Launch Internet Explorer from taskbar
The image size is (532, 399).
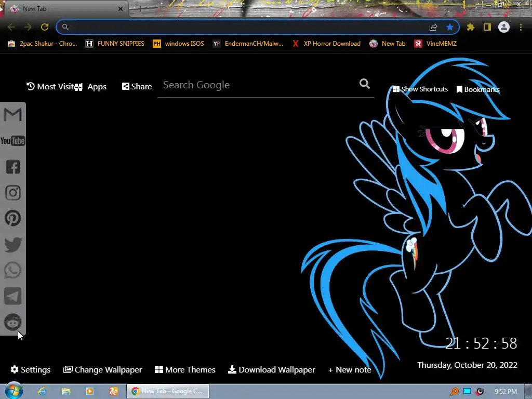tap(42, 391)
